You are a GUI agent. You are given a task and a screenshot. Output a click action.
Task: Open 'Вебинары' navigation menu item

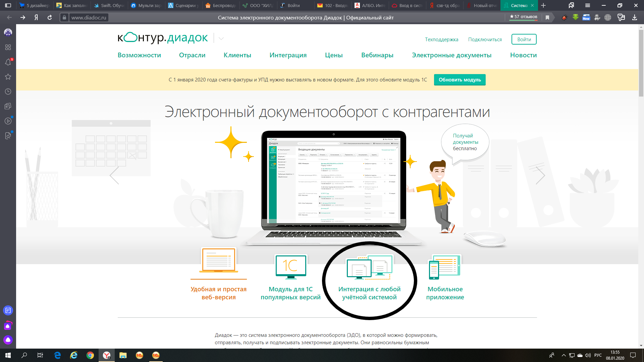click(377, 55)
